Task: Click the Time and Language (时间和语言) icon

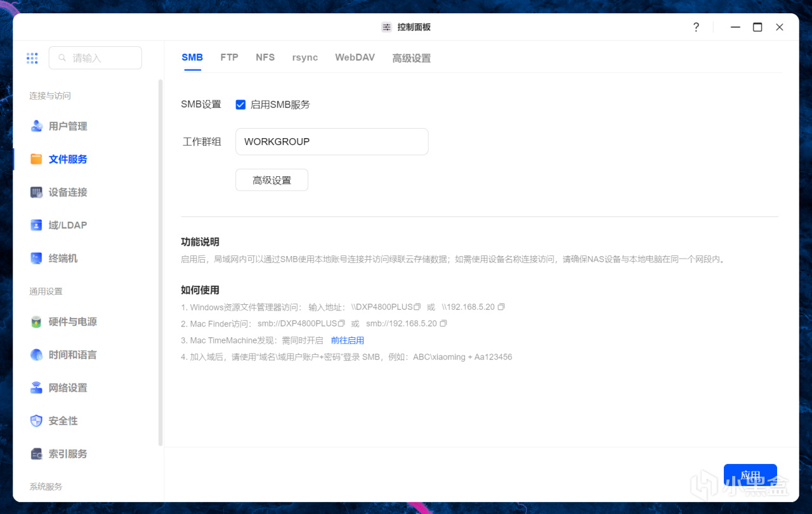Action: (37, 355)
